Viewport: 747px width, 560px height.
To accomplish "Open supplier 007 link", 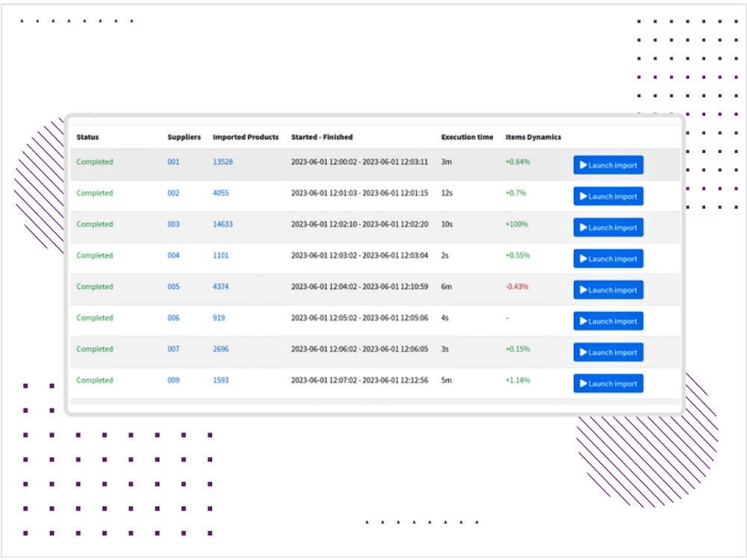I will 173,349.
